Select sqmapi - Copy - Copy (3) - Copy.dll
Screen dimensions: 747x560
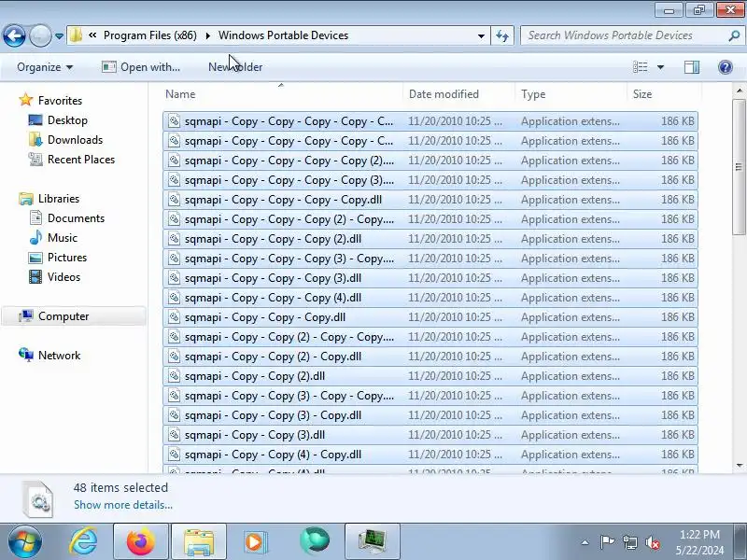tap(430, 415)
